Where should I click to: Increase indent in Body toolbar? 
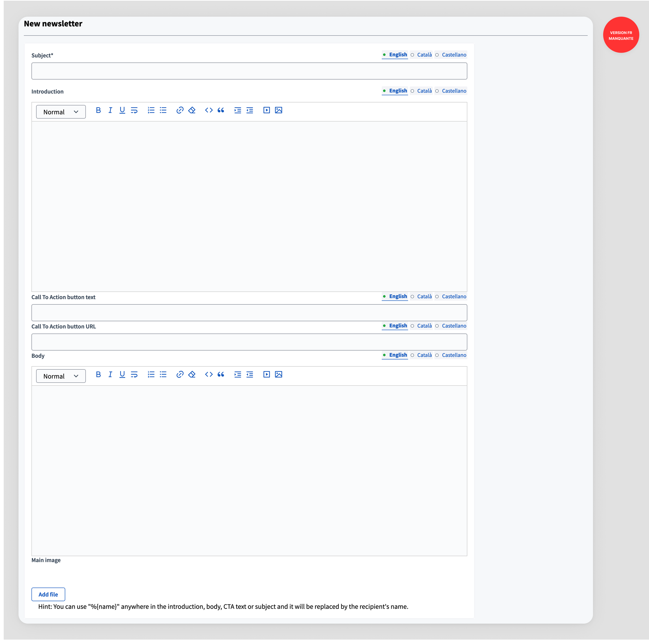238,374
